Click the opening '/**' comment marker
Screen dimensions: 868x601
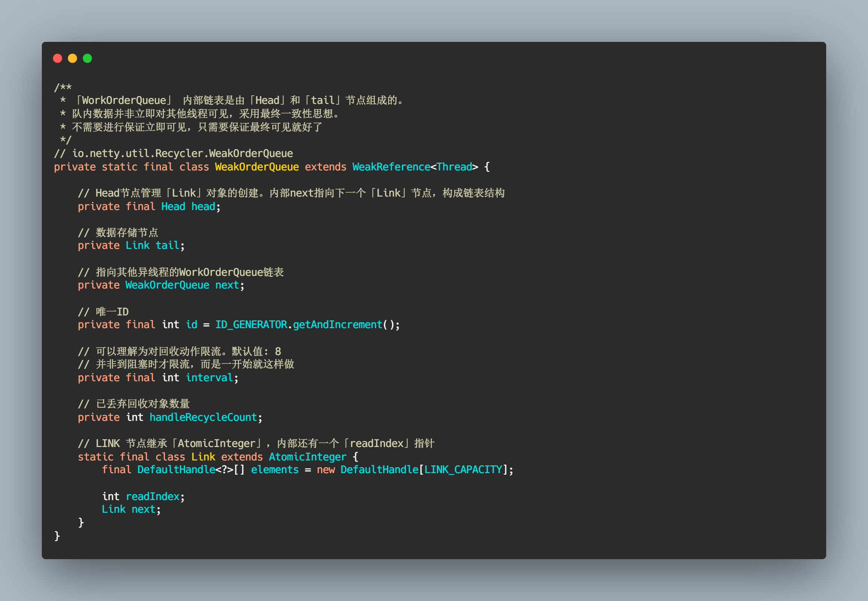pos(63,87)
